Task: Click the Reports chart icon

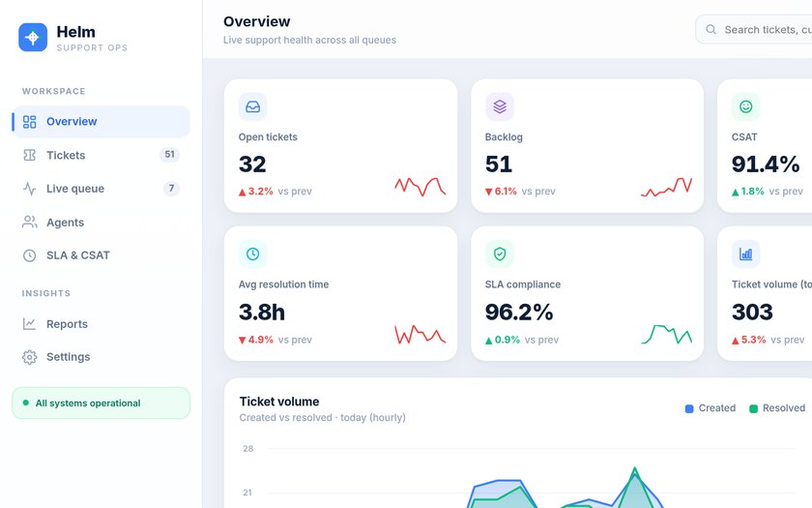Action: (30, 324)
